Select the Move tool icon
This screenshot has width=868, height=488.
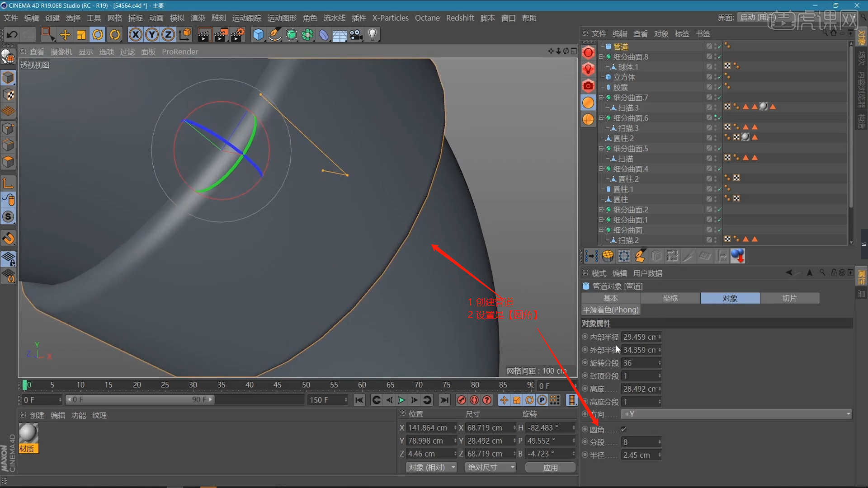(x=65, y=35)
